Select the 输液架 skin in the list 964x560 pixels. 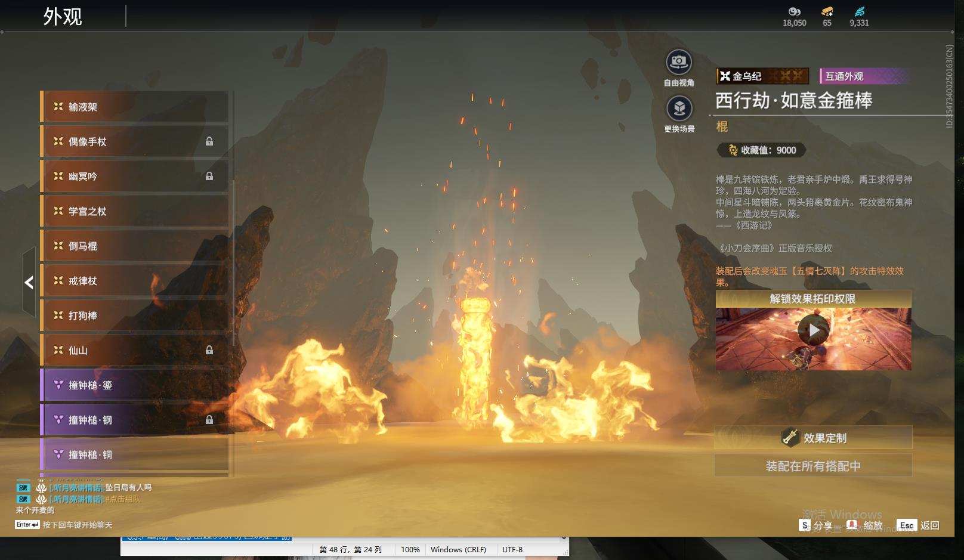[134, 107]
